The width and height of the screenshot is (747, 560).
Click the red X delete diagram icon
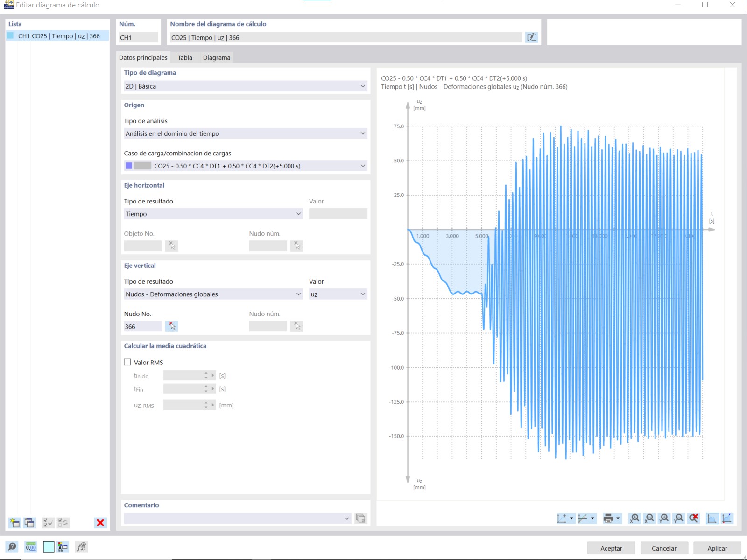tap(100, 523)
